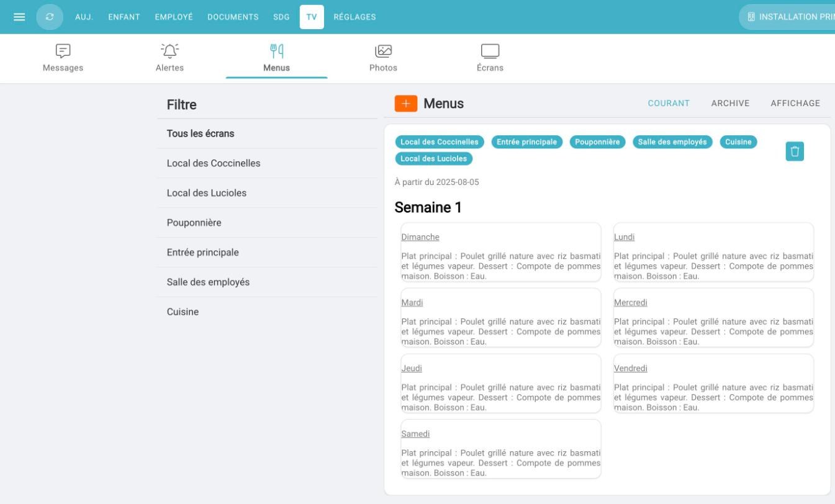Filter by Entrée principale
Image resolution: width=835 pixels, height=504 pixels.
pos(268,253)
